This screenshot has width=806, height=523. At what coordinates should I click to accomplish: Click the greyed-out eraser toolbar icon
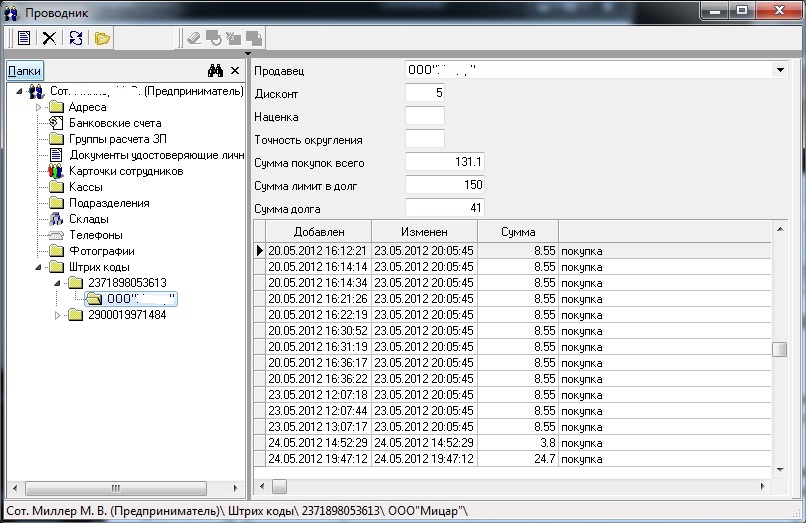pyautogui.click(x=194, y=38)
